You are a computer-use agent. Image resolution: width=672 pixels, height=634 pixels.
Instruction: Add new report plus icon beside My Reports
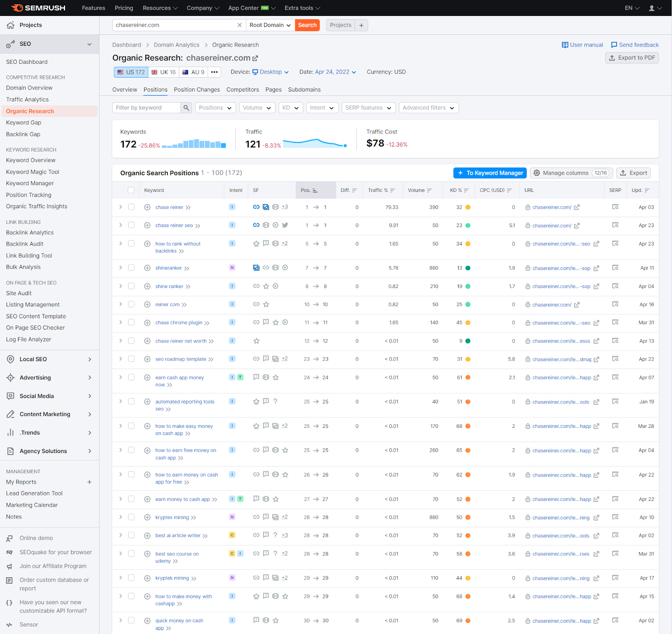89,482
